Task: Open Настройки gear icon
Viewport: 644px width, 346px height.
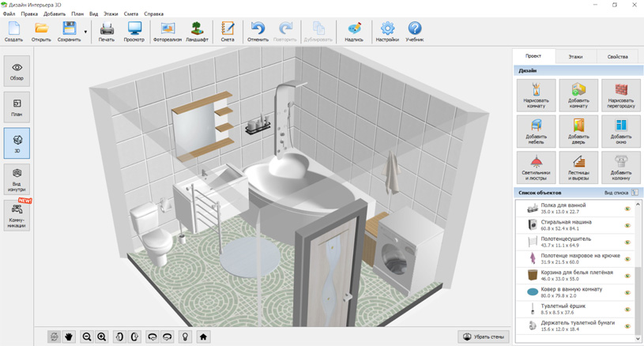Action: [x=387, y=31]
